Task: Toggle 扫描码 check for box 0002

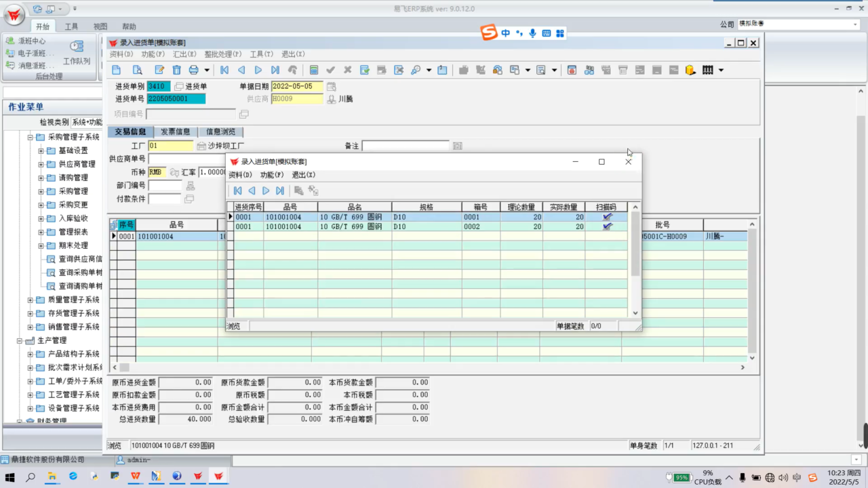Action: coord(607,226)
